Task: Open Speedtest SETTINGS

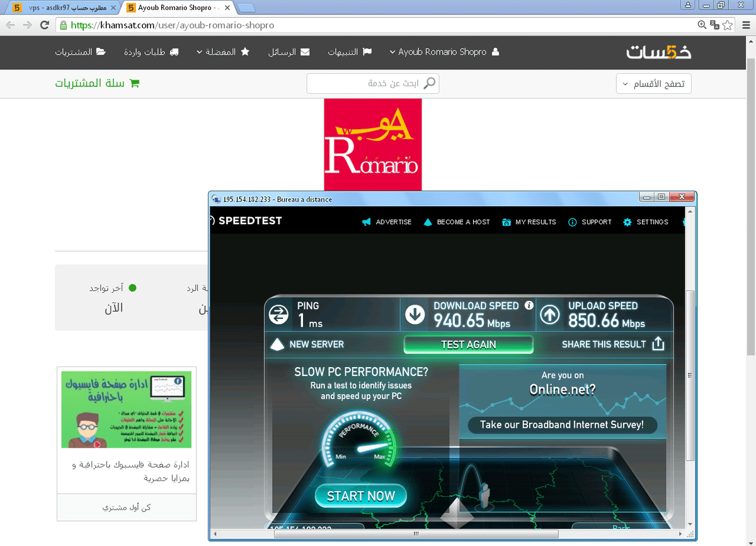Action: (x=646, y=222)
